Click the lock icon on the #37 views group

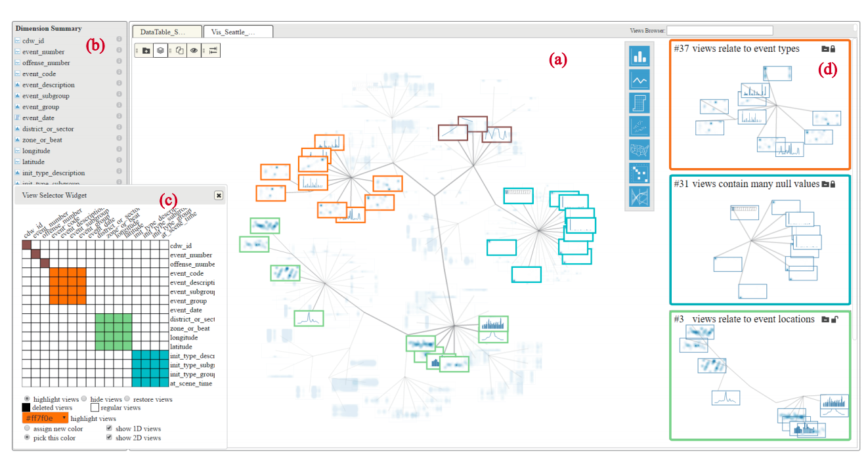[833, 49]
